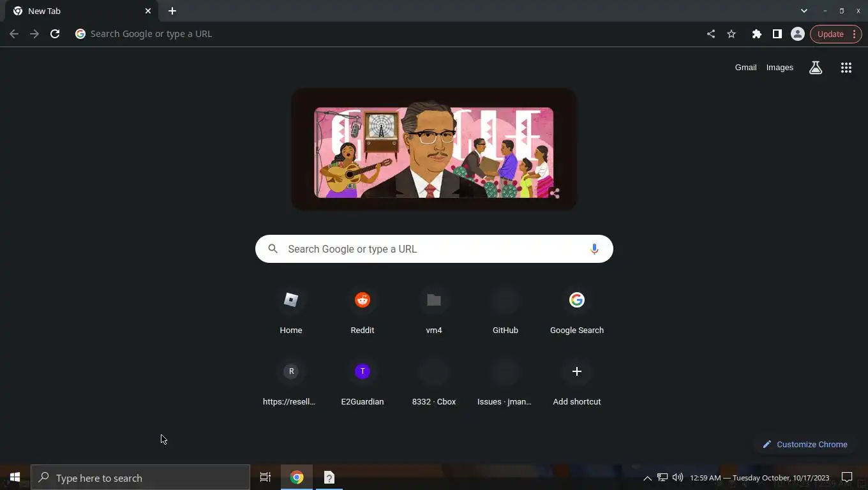Open the Google Search shortcut

pos(577,310)
